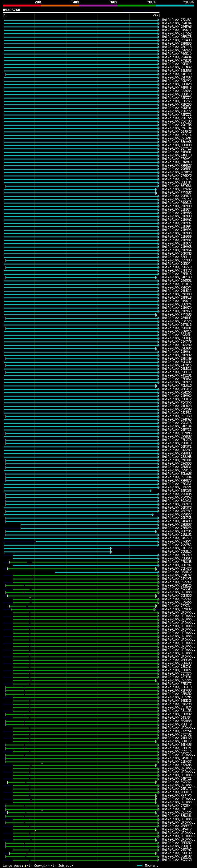Select the UniRef100_A7Y602 label
Screen dimensions: 197x868
click(x=177, y=189)
